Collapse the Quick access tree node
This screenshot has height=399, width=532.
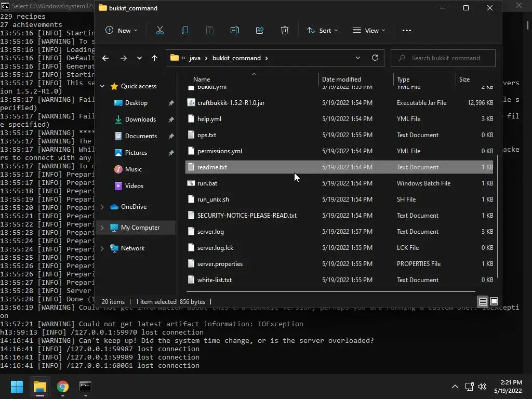click(102, 86)
